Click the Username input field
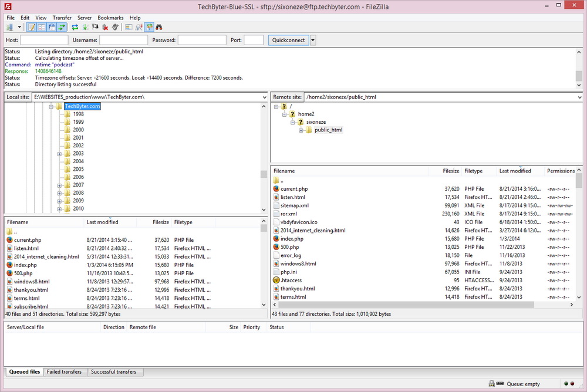Screen dimensions: 587x392 123,40
